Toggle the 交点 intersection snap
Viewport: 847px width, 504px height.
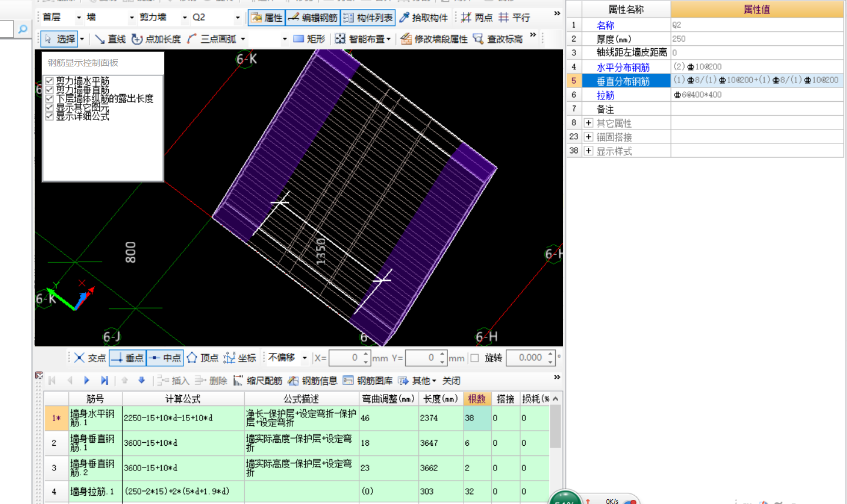(90, 358)
